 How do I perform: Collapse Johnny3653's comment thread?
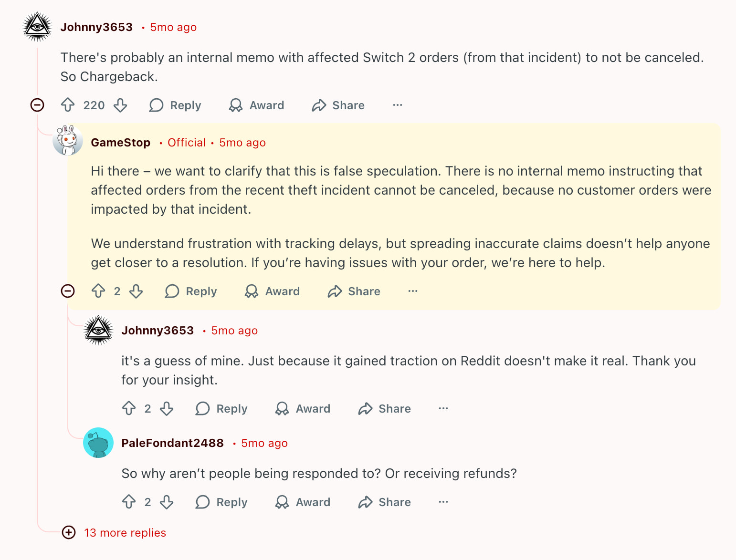click(37, 105)
